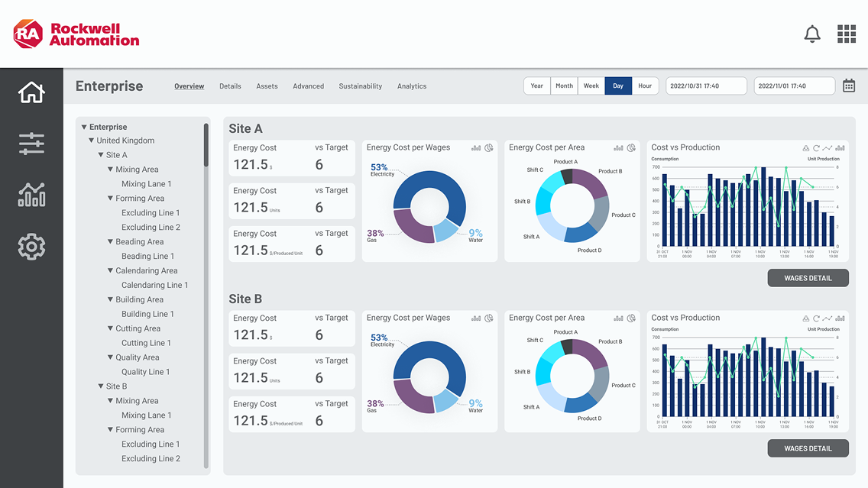
Task: Show Site B Cost vs Production bar chart
Action: [840, 318]
